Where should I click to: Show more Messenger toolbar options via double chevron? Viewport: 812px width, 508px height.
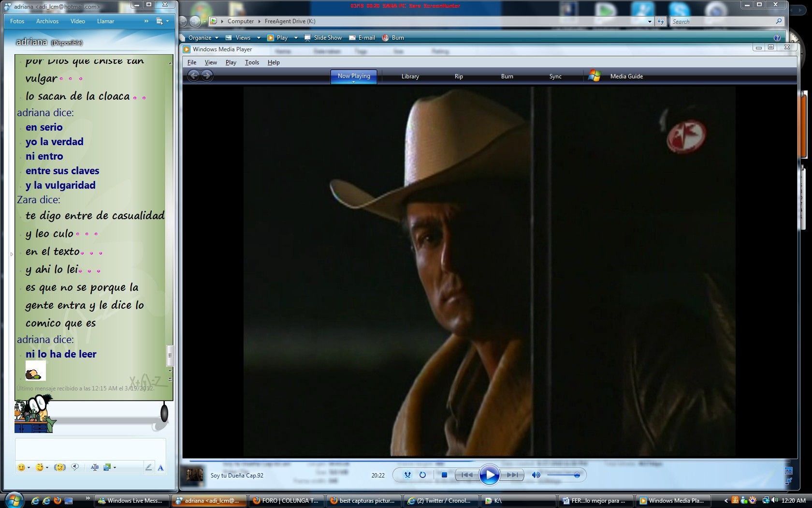(146, 21)
